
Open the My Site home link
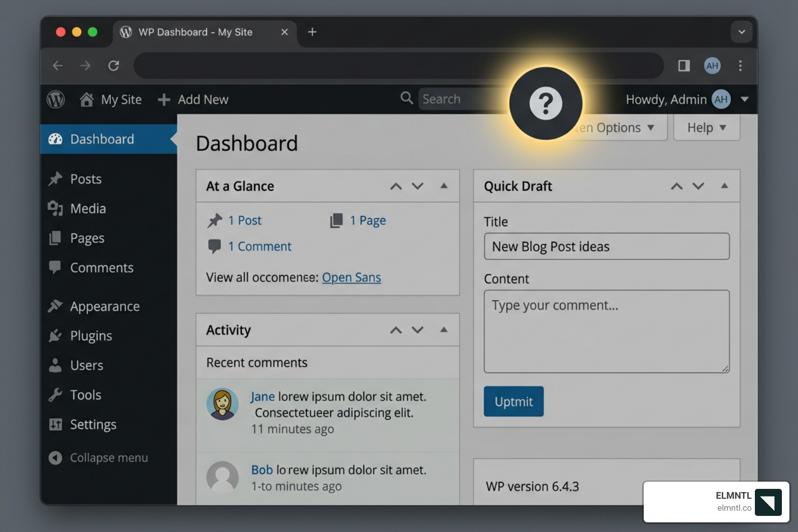(x=111, y=99)
